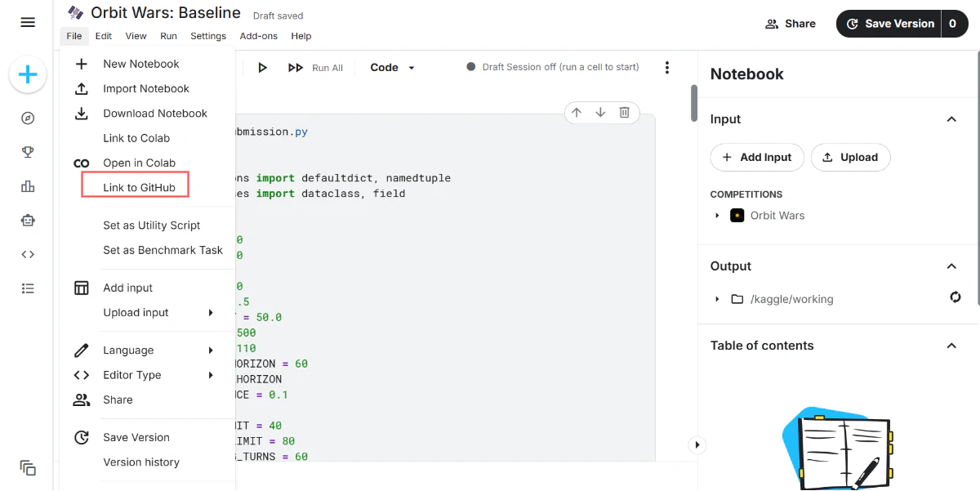Open the Edit menu
This screenshot has width=980, height=491.
tap(104, 36)
